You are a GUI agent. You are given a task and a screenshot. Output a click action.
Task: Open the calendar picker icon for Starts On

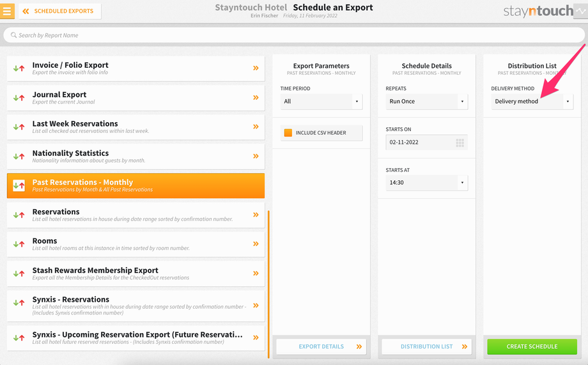tap(460, 143)
